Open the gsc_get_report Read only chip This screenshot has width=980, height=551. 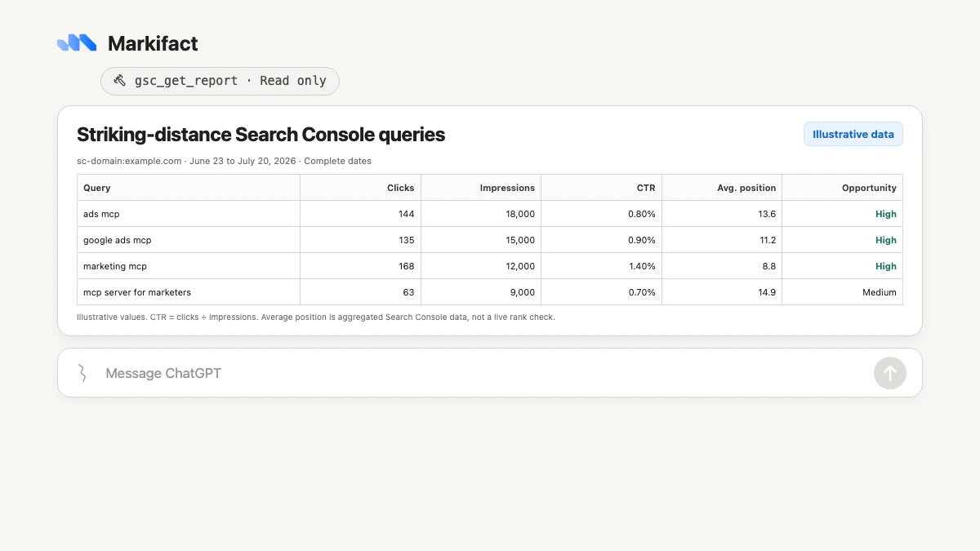[x=220, y=81]
